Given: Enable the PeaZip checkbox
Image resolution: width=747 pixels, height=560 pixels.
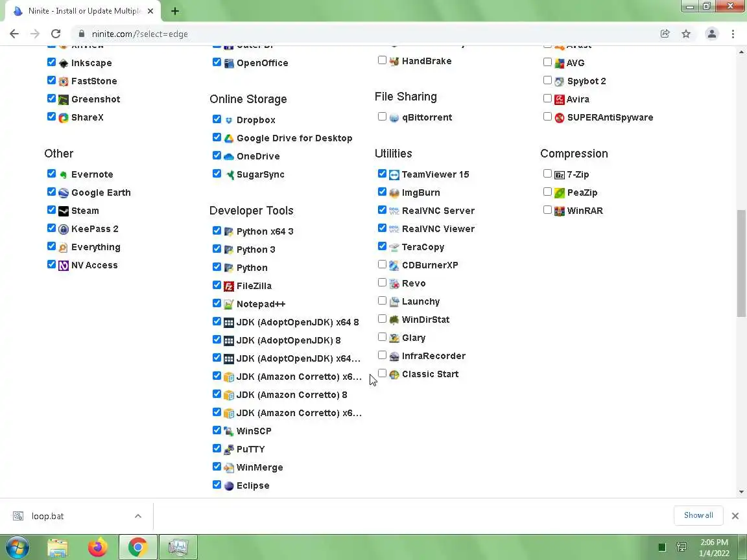Looking at the screenshot, I should 547,192.
